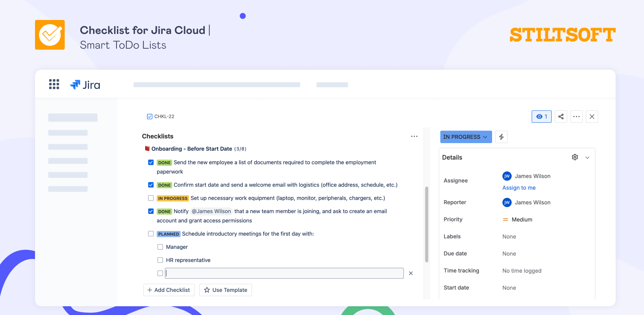Open the Details configuration gear
The width and height of the screenshot is (644, 315).
pos(575,157)
